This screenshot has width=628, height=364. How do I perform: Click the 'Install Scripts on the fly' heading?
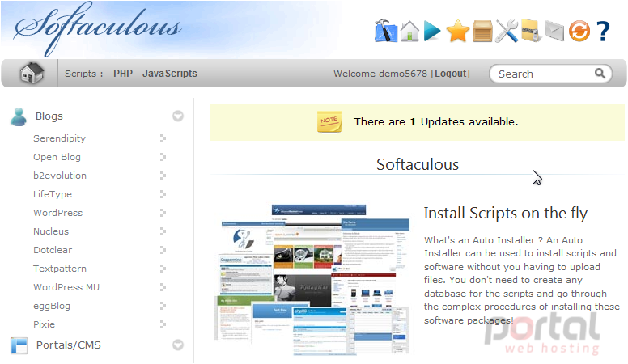[506, 214]
